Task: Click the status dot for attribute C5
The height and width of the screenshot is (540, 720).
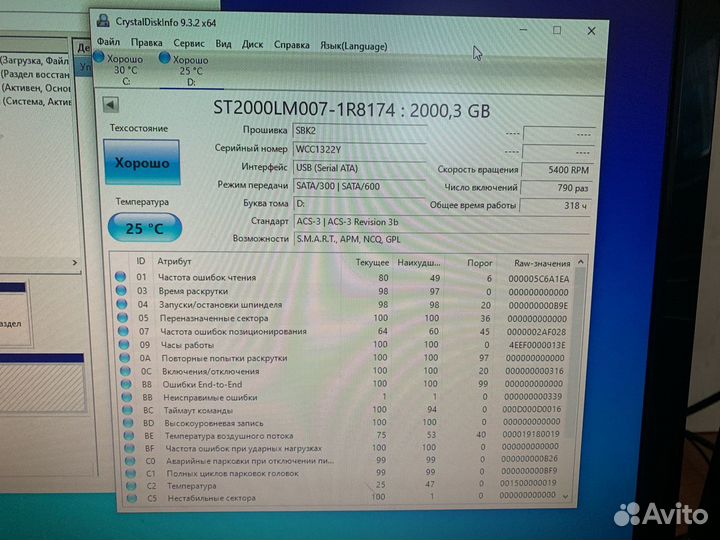Action: tap(132, 497)
